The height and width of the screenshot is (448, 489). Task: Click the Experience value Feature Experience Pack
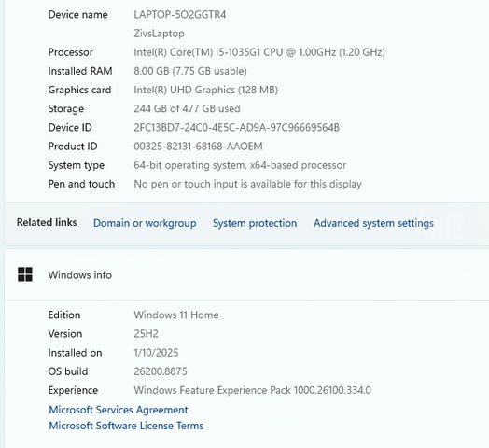pyautogui.click(x=253, y=390)
